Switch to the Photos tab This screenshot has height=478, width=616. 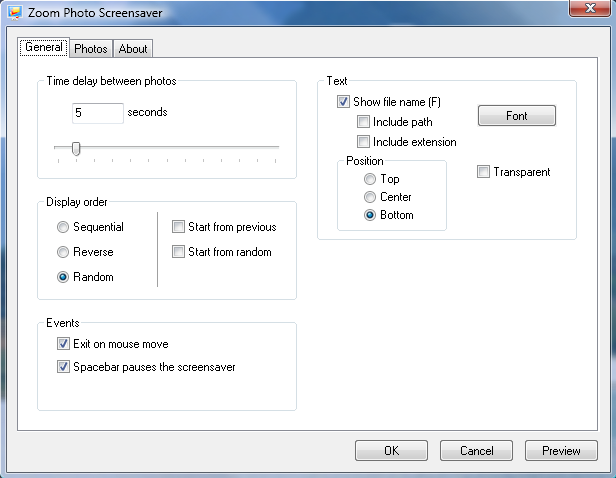coord(91,49)
